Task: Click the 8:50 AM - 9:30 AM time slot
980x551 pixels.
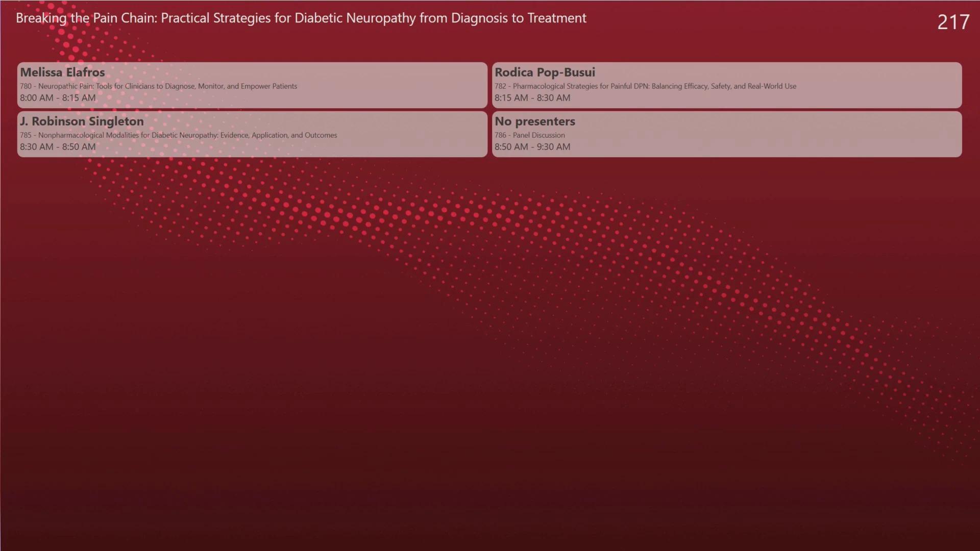Action: pos(532,147)
